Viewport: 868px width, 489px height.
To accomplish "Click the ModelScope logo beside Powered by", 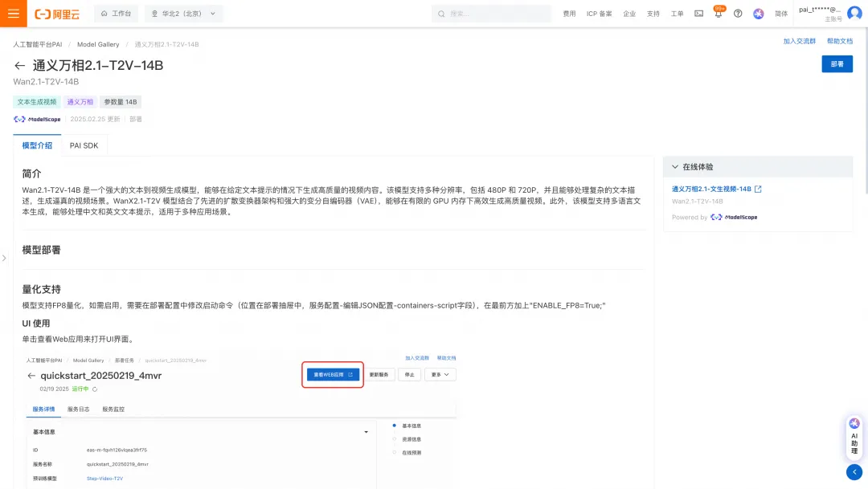I will [x=734, y=218].
